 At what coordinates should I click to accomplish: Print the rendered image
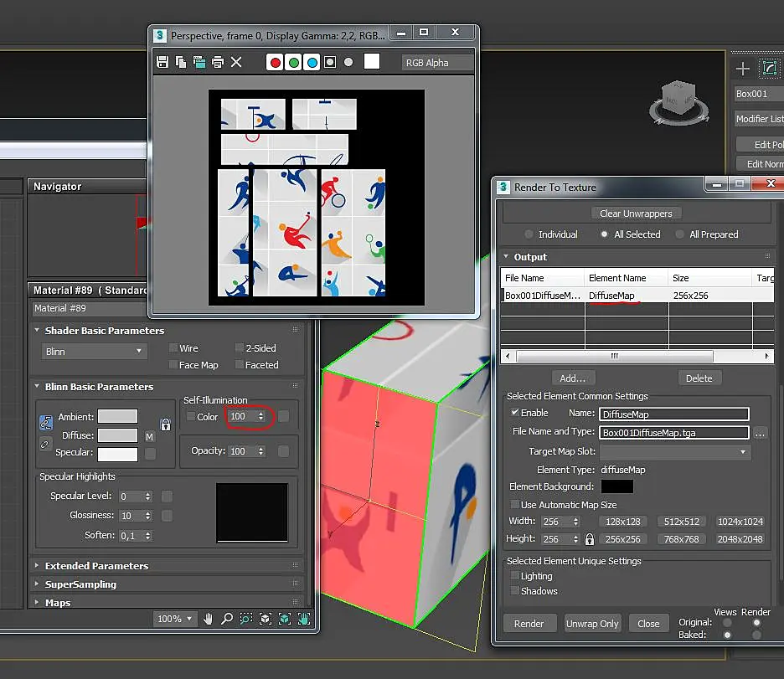click(218, 62)
